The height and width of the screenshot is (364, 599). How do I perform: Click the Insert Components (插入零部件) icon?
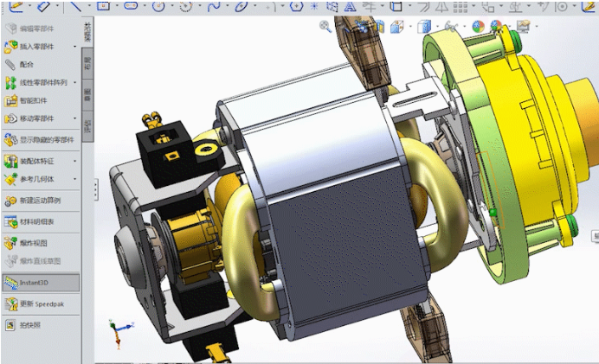[x=10, y=47]
